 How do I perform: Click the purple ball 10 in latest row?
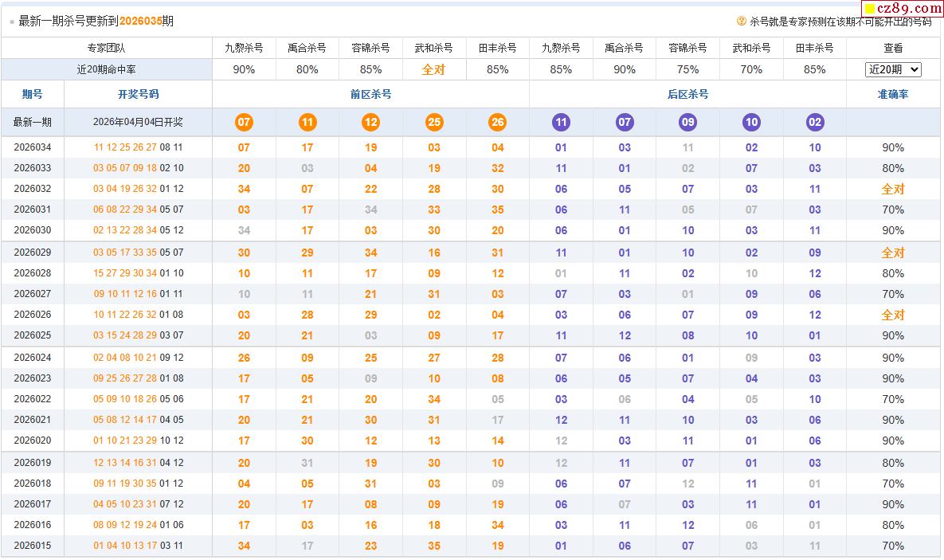(751, 123)
